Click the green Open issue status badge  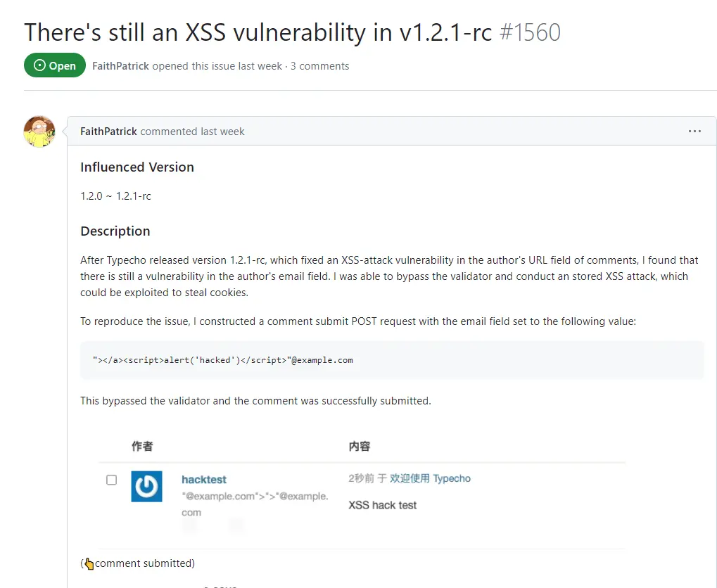pyautogui.click(x=55, y=65)
